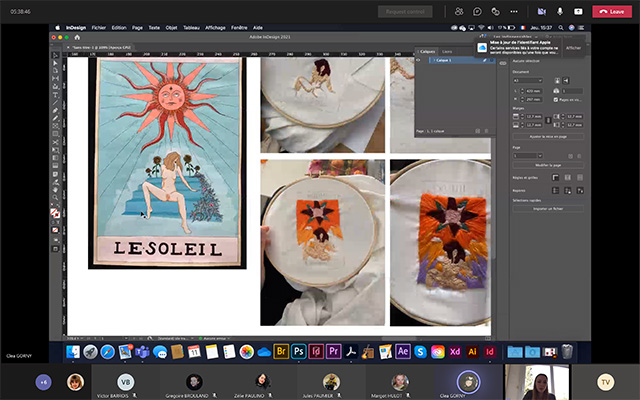Screen dimensions: 640x400
Task: Toggle the Pages en vis-à-vis checkbox
Action: click(556, 100)
